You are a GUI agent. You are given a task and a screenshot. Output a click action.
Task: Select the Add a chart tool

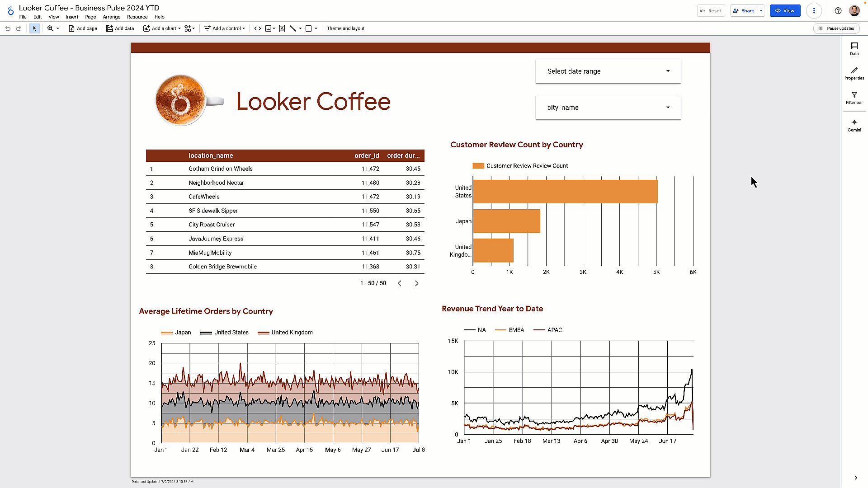(161, 28)
